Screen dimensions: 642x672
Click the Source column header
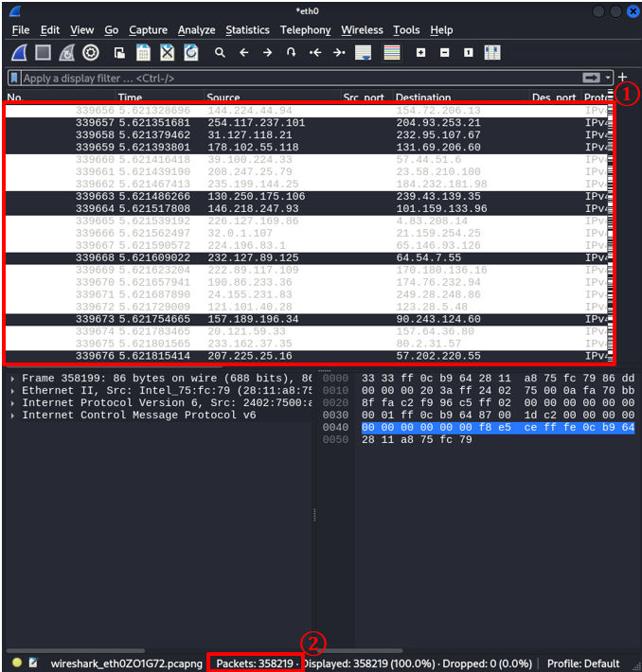223,97
